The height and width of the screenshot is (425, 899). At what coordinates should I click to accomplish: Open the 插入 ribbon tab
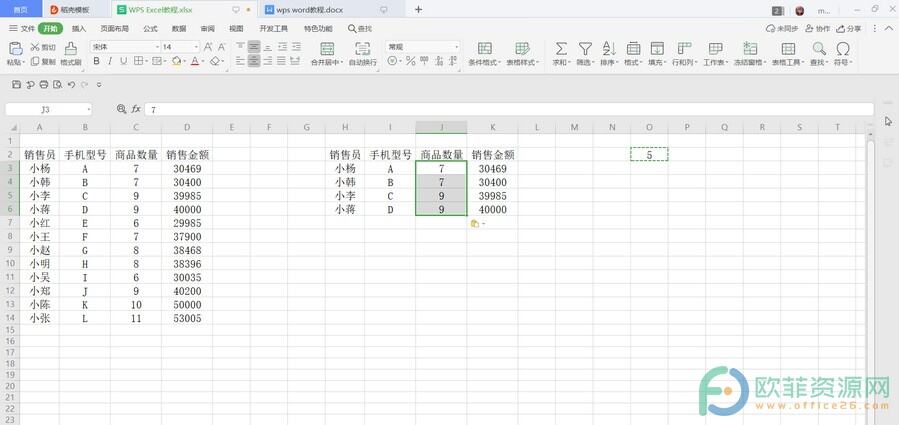click(79, 29)
